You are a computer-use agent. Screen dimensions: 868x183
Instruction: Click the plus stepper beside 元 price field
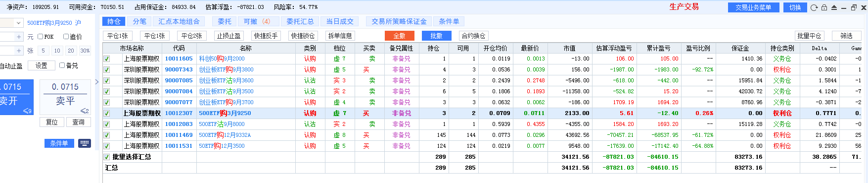click(x=19, y=37)
